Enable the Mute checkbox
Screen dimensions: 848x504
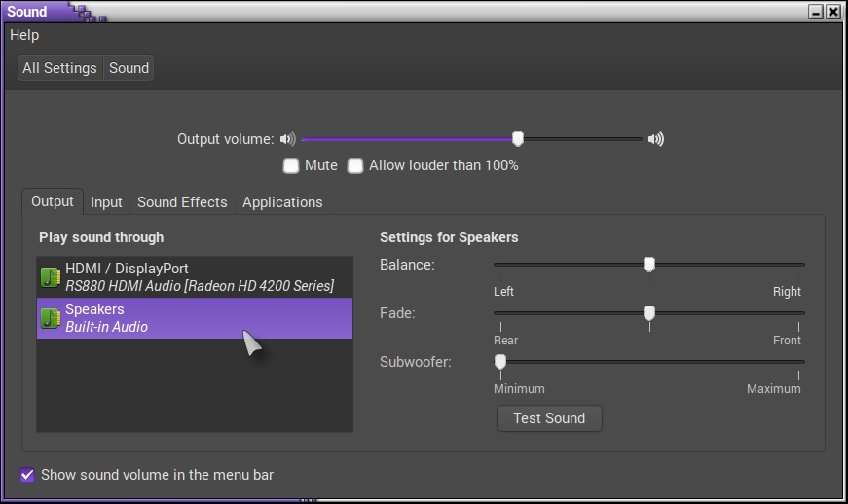291,165
